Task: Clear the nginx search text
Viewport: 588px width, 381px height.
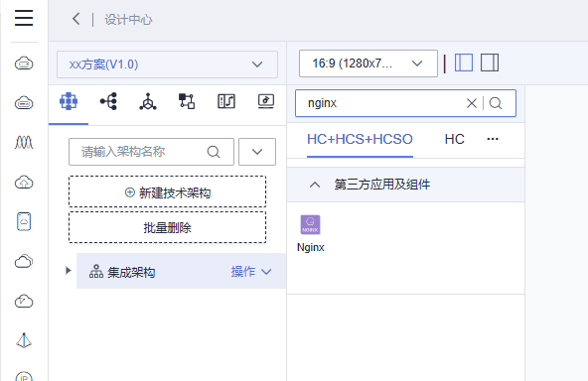Action: (x=472, y=103)
